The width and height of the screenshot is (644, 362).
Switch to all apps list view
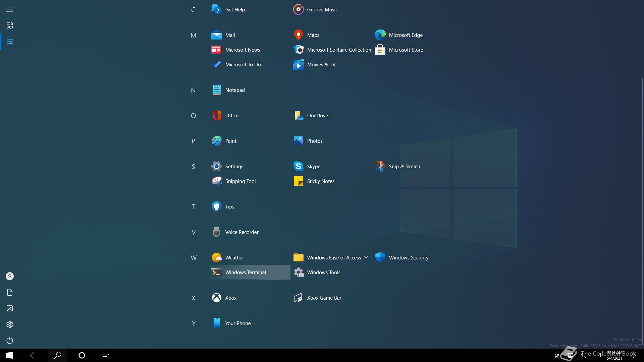tap(10, 42)
